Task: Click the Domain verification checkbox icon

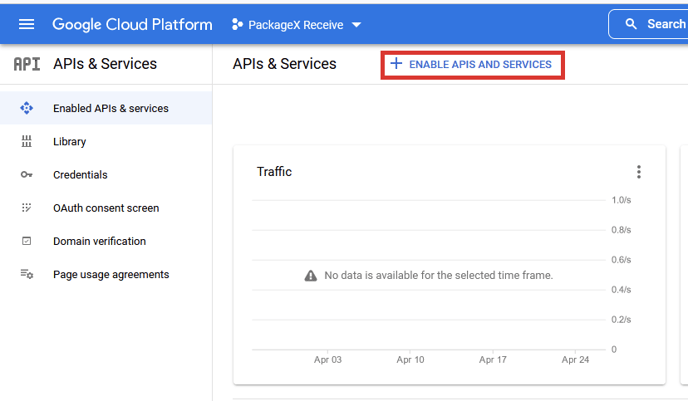Action: 27,241
